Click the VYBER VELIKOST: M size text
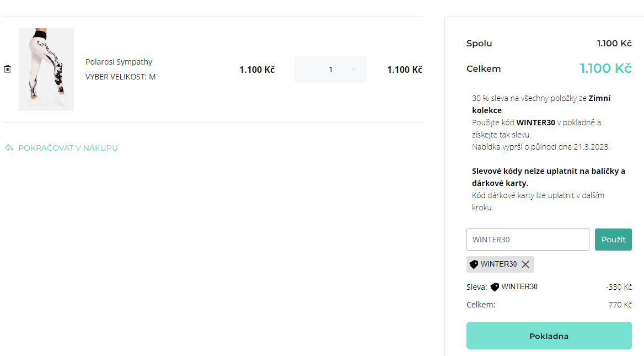The image size is (644, 356). (x=120, y=77)
